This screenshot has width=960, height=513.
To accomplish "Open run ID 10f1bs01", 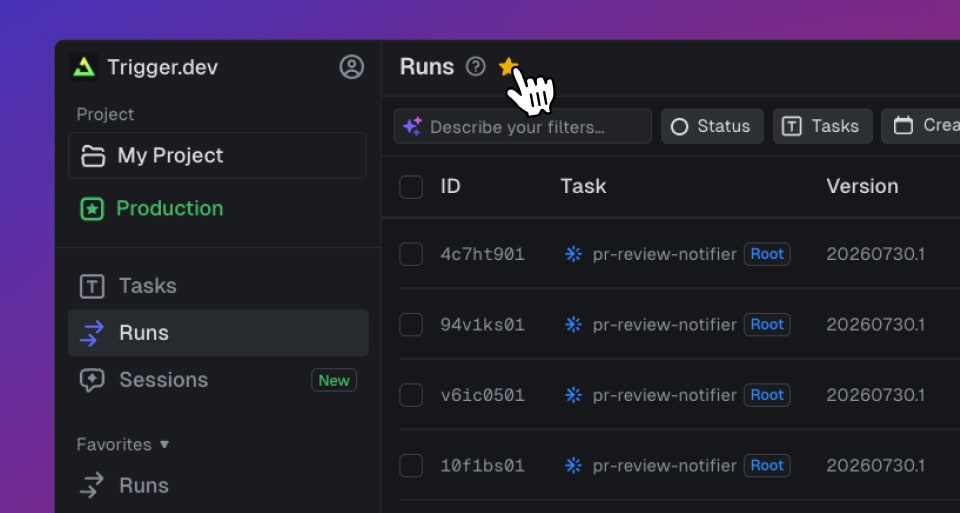I will tap(482, 466).
